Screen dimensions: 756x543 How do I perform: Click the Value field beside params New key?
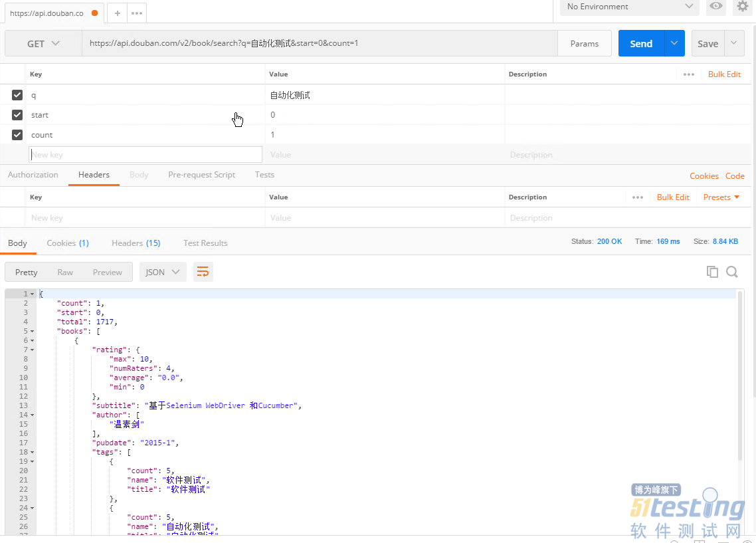click(x=384, y=155)
